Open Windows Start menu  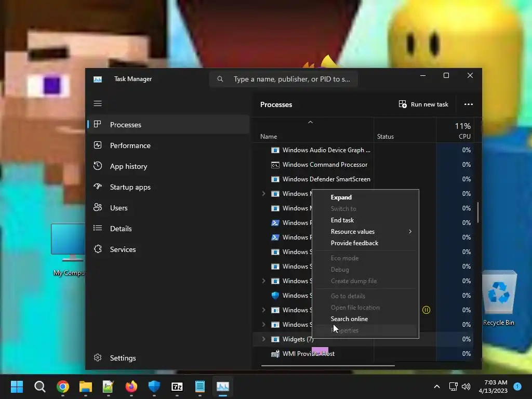(17, 387)
